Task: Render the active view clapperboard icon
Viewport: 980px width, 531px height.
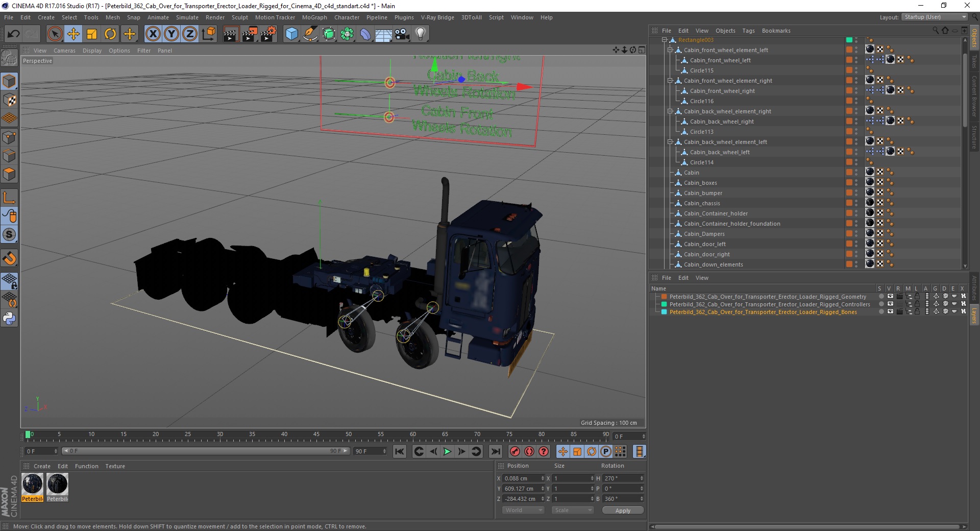Action: coord(231,34)
